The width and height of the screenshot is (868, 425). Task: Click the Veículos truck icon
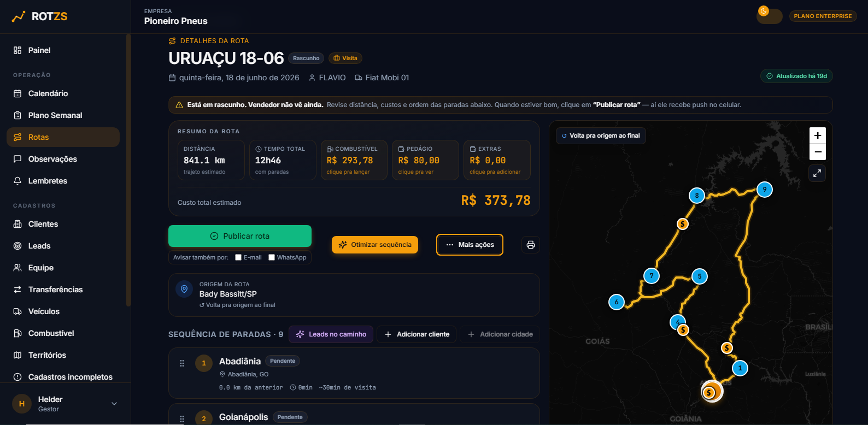[x=17, y=311]
